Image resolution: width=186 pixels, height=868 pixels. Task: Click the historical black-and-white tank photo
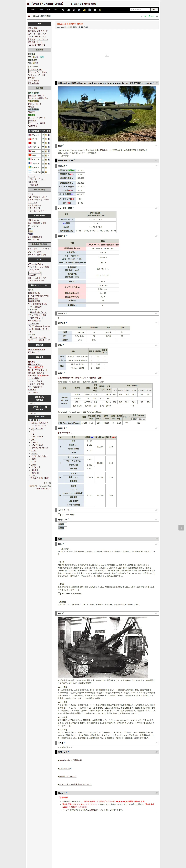tap(103, 647)
